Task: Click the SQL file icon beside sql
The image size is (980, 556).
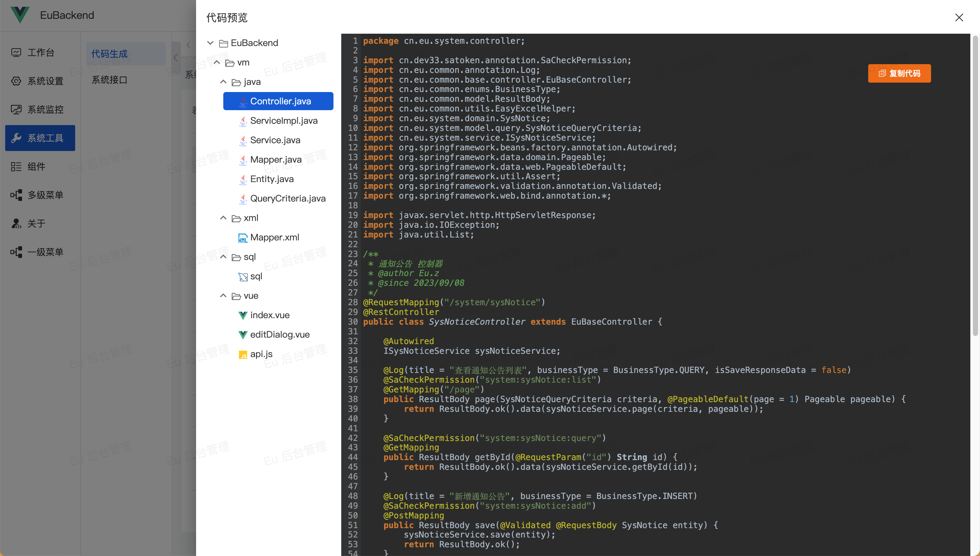Action: tap(243, 276)
